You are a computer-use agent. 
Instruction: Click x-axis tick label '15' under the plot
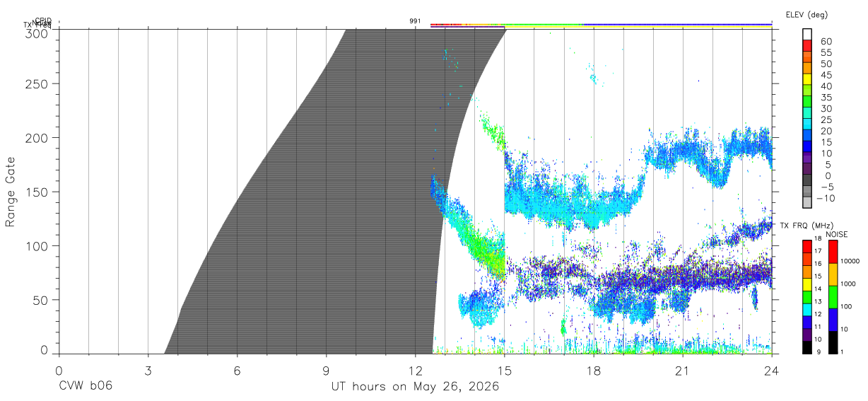tap(505, 371)
